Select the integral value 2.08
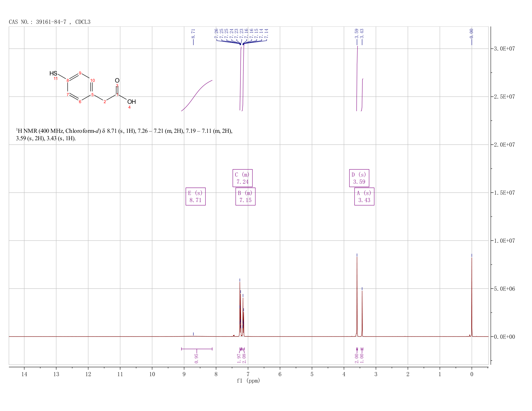Screen dimensions: 532x411 pyautogui.click(x=244, y=358)
